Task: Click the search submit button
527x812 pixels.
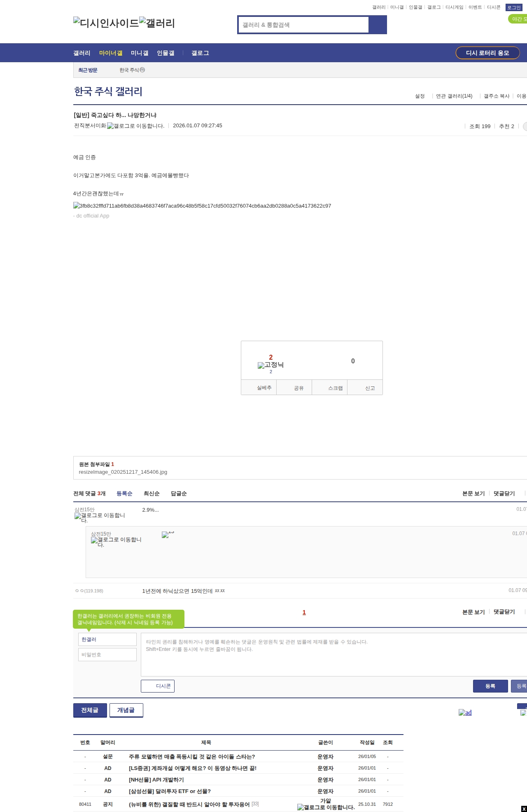Action: [378, 25]
